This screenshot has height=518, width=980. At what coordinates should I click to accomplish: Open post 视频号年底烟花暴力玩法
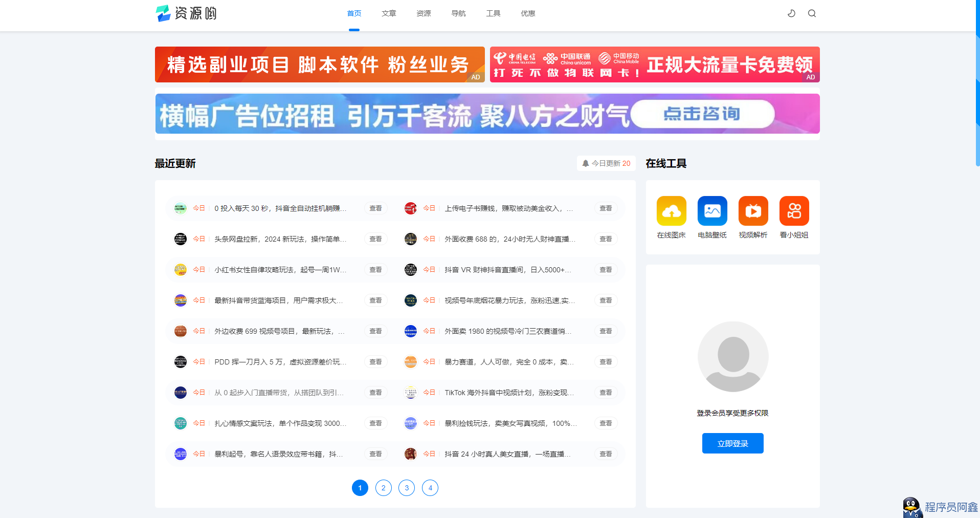tap(509, 300)
